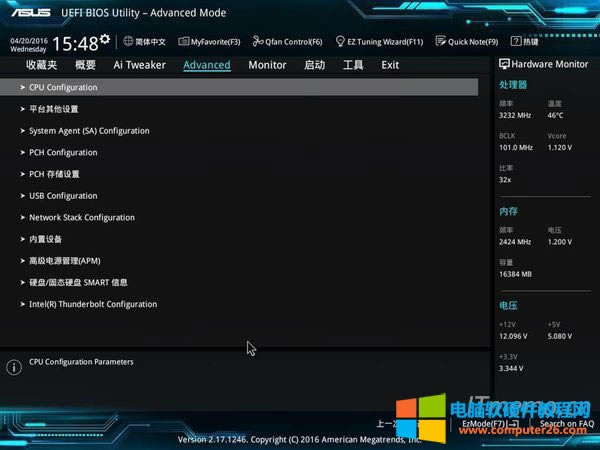Image resolution: width=600 pixels, height=450 pixels.
Task: Click CPU Configuration Parameters help text
Action: click(x=81, y=362)
